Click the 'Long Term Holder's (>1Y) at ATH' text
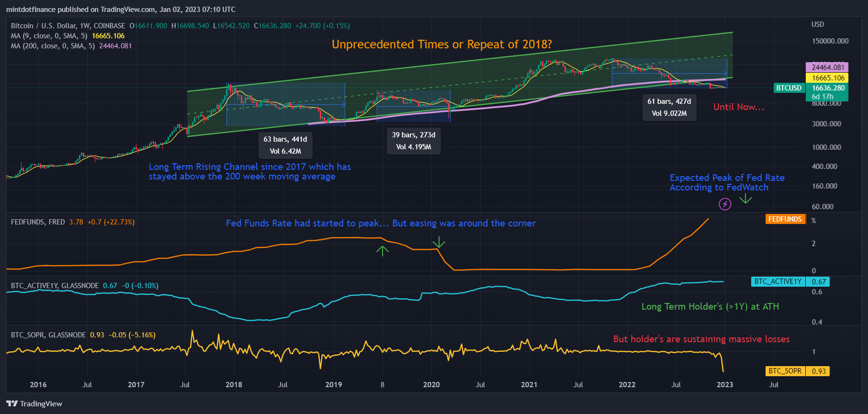868x414 pixels. tap(710, 306)
